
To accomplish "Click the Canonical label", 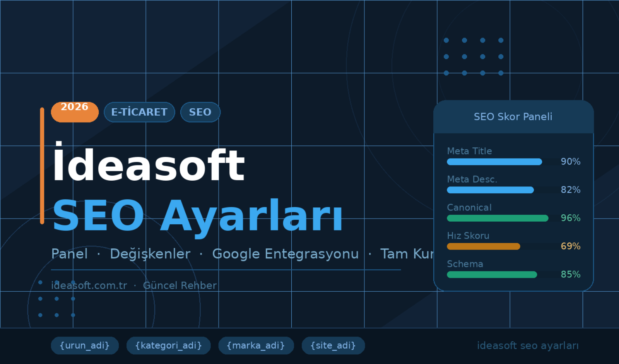I will 469,208.
